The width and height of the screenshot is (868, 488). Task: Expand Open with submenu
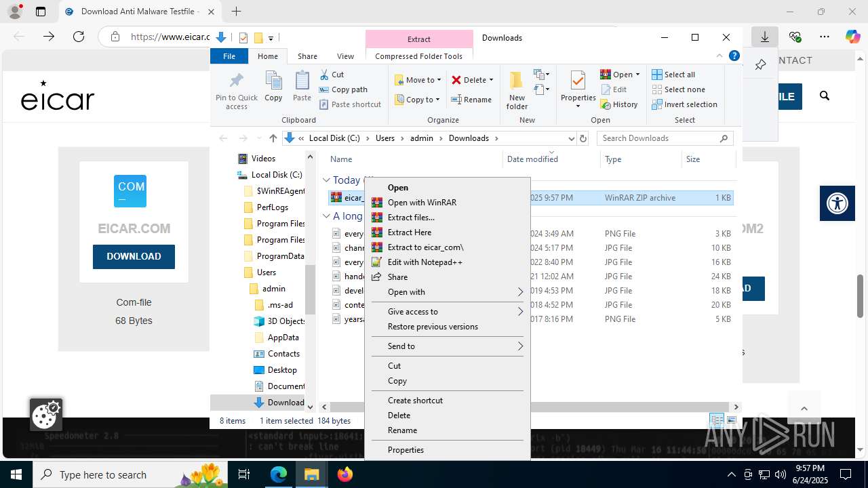coord(448,292)
